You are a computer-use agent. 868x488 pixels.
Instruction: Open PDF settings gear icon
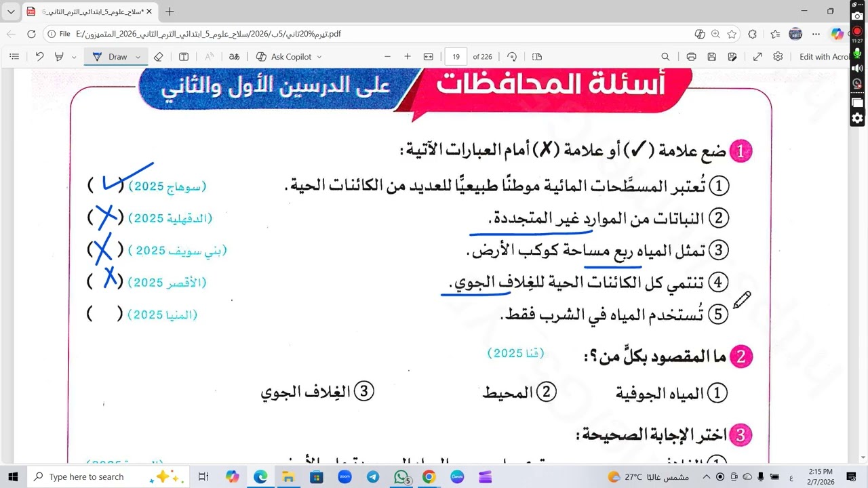coord(778,57)
